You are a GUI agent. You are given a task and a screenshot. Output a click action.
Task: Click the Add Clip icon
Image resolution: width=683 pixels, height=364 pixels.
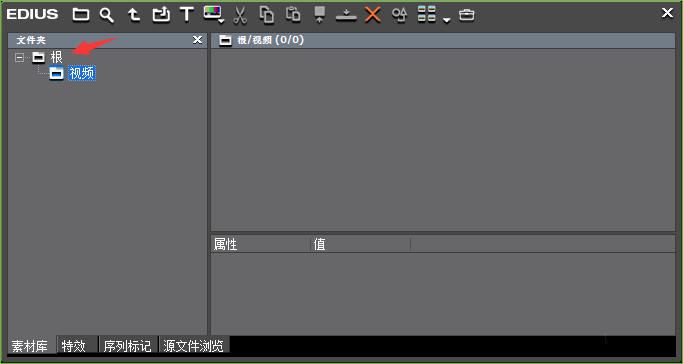point(161,15)
